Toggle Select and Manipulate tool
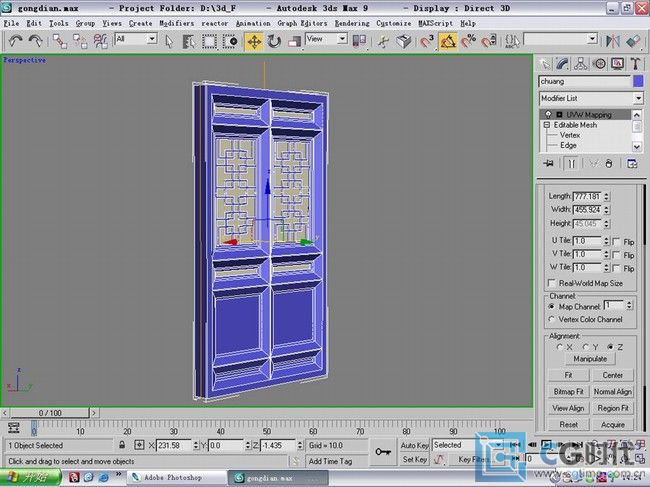 point(383,41)
